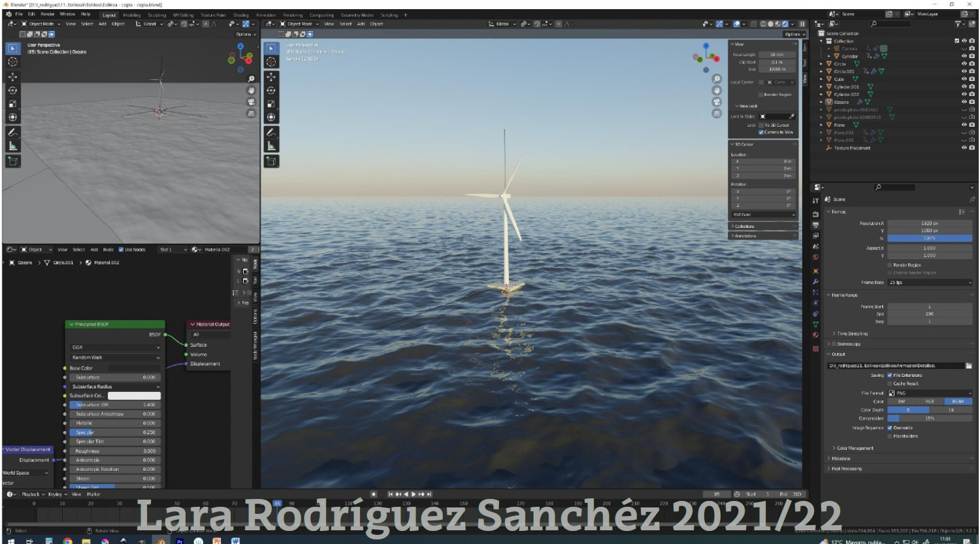The width and height of the screenshot is (980, 544).
Task: Switch to the Shading workspace tab
Action: click(240, 15)
